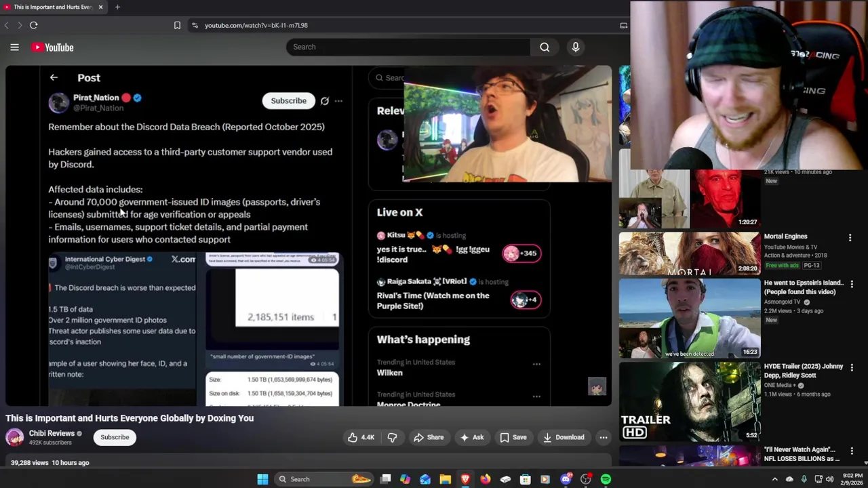
Task: Go back with browser back arrow
Action: 7,25
